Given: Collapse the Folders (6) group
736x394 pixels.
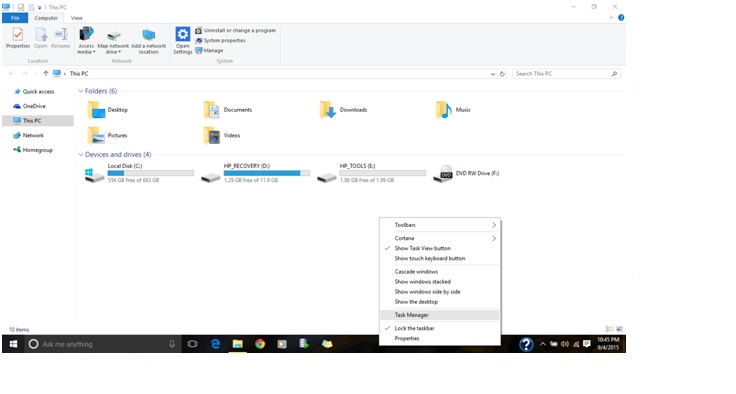Looking at the screenshot, I should click(80, 91).
